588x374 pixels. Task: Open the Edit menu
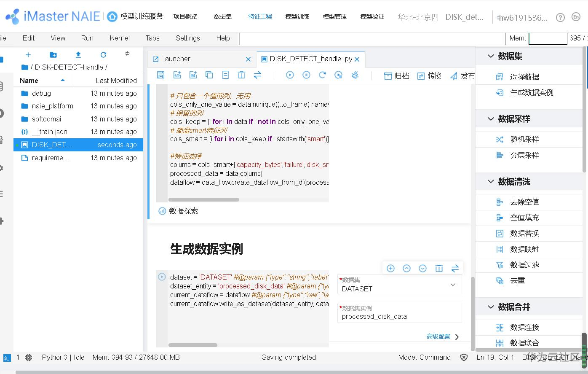click(29, 38)
